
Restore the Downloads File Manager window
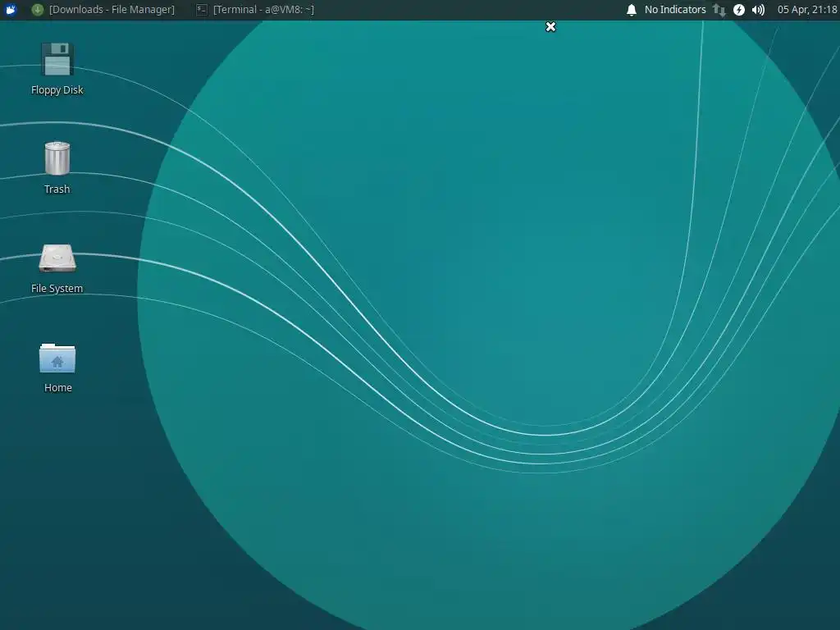[x=103, y=10]
